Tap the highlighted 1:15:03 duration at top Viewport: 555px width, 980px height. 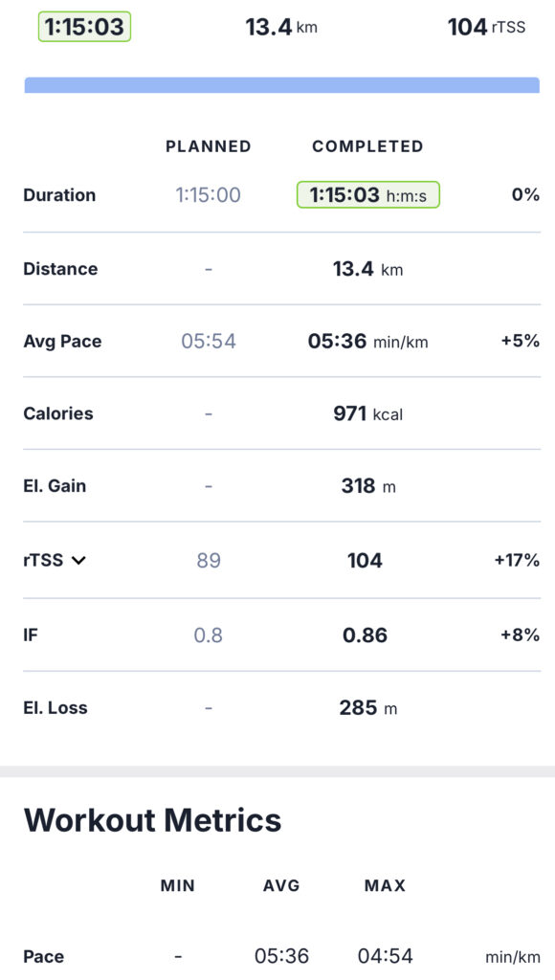point(84,27)
